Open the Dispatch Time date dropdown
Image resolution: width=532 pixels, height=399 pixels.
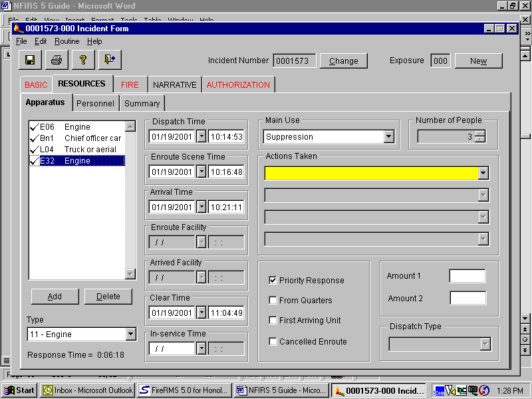[x=201, y=137]
